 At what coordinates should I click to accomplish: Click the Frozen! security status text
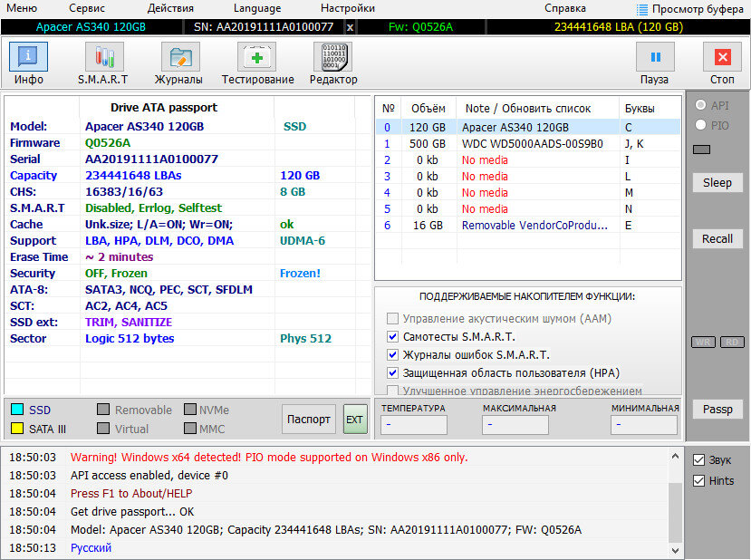tap(300, 274)
